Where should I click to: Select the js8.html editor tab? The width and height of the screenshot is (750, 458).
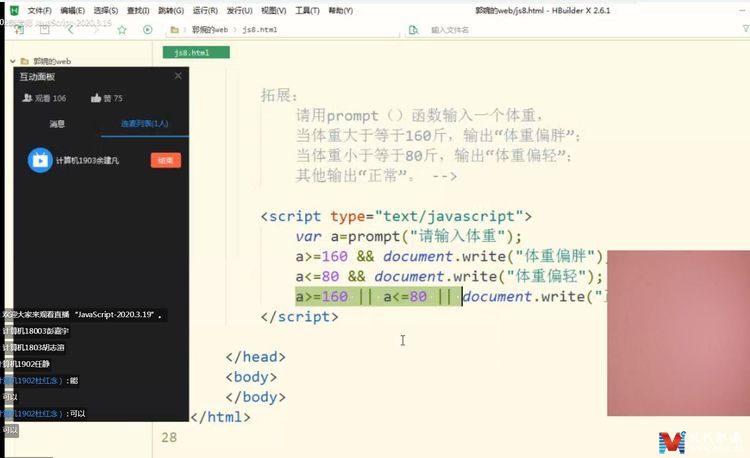coord(196,53)
